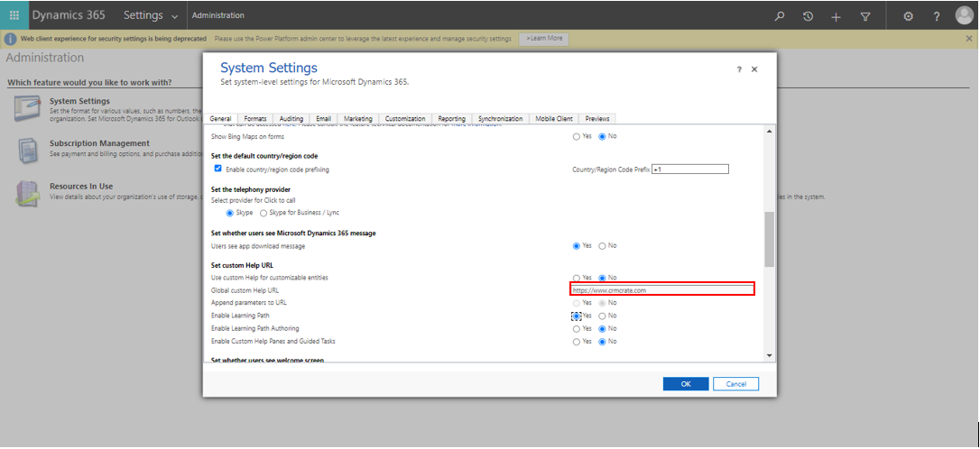
Task: Click the Resources In Use icon
Action: (27, 194)
